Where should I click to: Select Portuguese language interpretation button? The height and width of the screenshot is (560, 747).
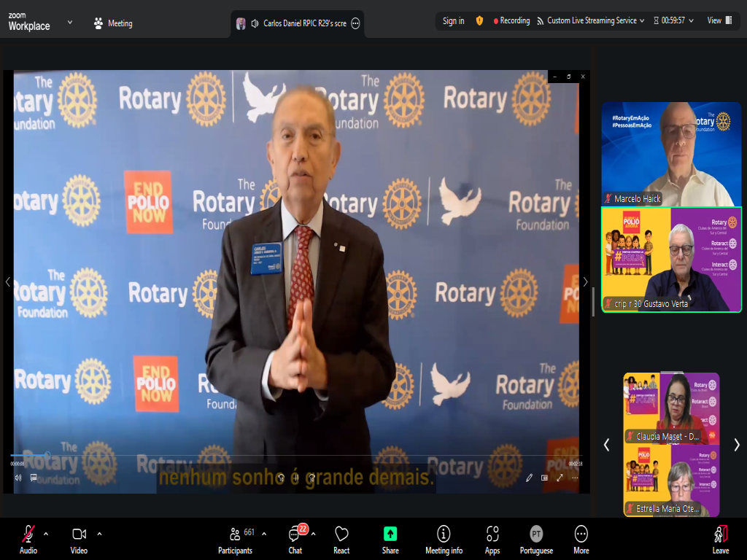pos(536,538)
